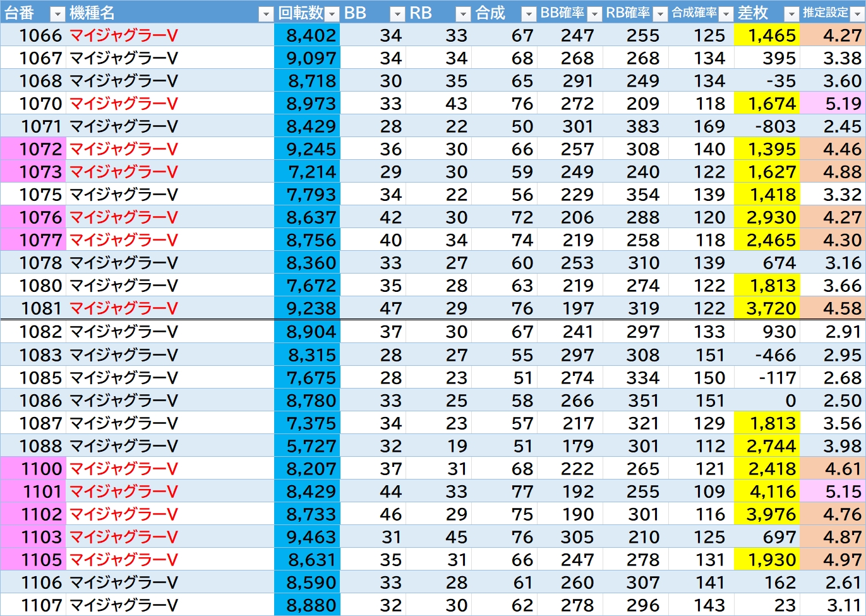Select the estimated setting cell 3.11
This screenshot has width=866, height=616.
(x=833, y=605)
